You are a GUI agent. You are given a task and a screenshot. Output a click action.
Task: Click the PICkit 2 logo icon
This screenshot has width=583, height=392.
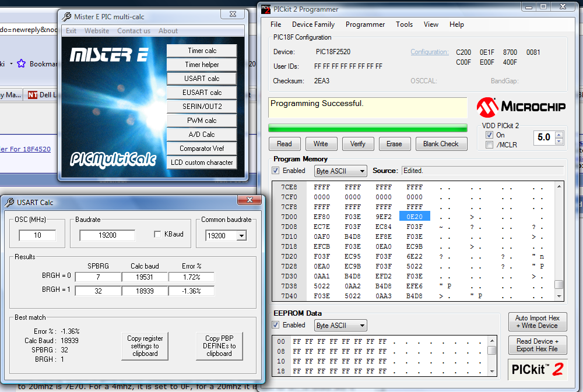pyautogui.click(x=537, y=369)
